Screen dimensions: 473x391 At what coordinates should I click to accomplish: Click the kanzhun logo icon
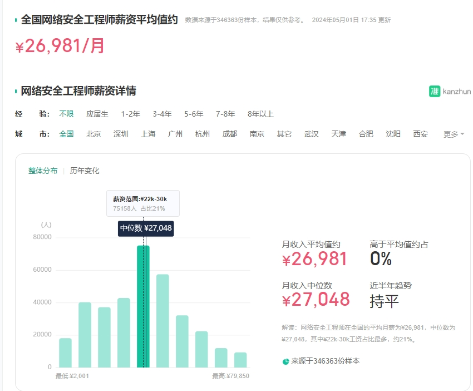click(434, 91)
